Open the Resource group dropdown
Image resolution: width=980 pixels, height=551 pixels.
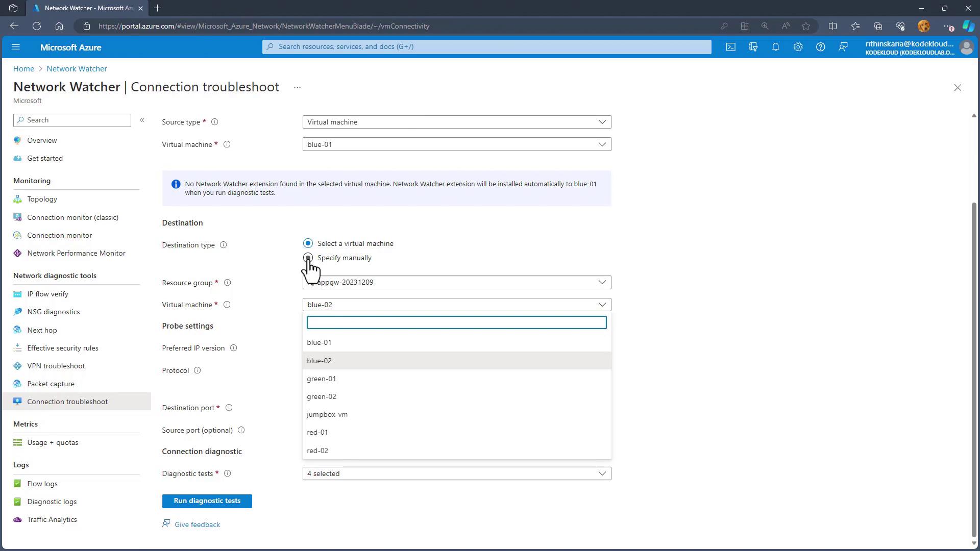[456, 282]
